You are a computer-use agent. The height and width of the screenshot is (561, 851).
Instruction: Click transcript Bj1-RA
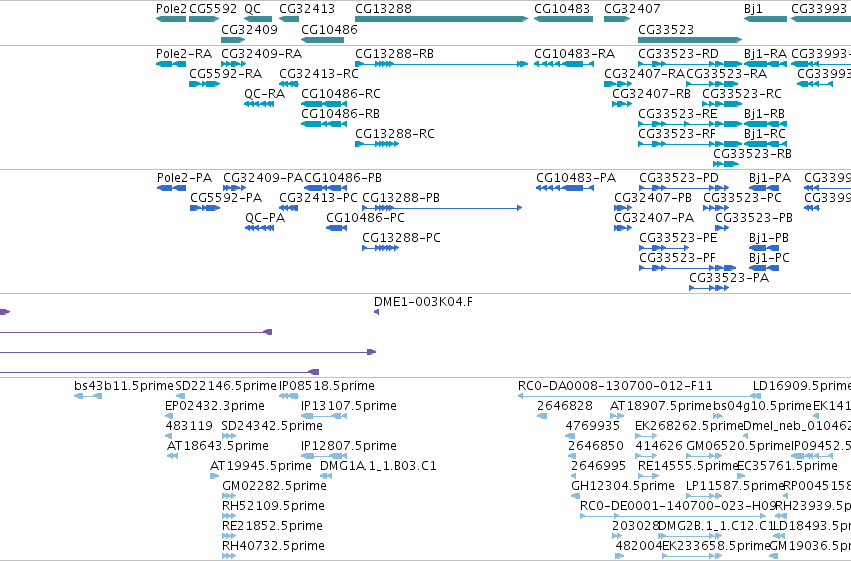pos(765,65)
